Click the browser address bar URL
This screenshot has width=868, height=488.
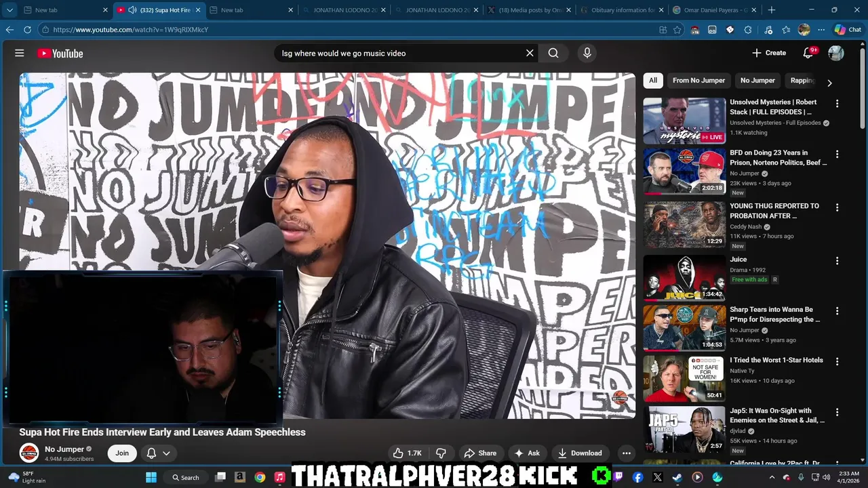tap(130, 30)
